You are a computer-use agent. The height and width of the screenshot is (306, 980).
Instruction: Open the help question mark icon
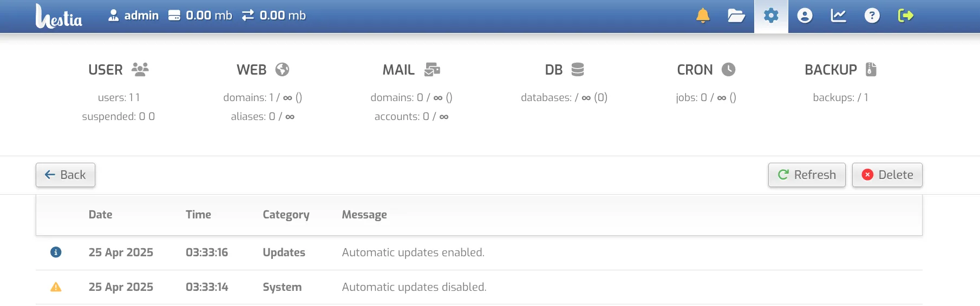pyautogui.click(x=872, y=16)
